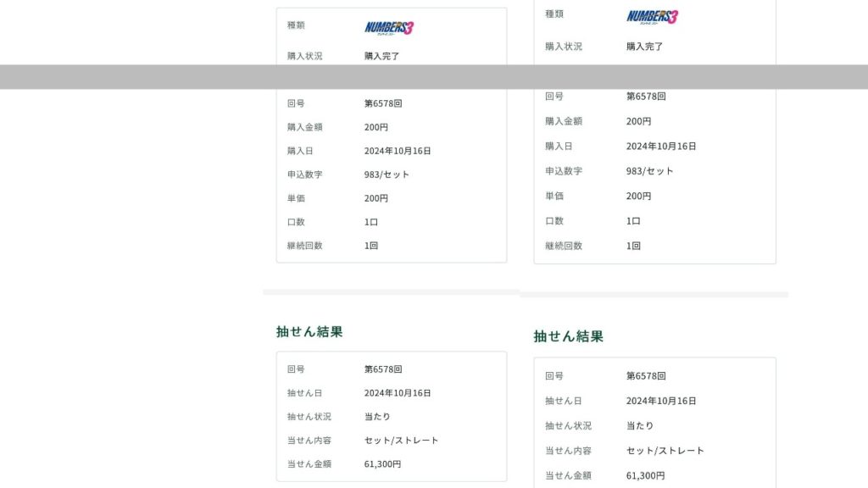Click the Numbers3 logo in left panel

pos(389,27)
